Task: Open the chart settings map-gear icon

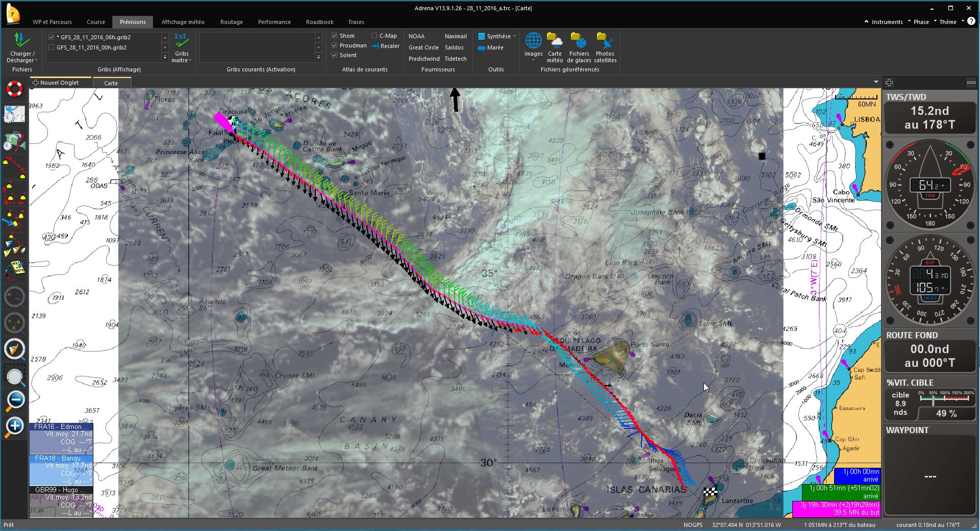Action: [x=15, y=115]
